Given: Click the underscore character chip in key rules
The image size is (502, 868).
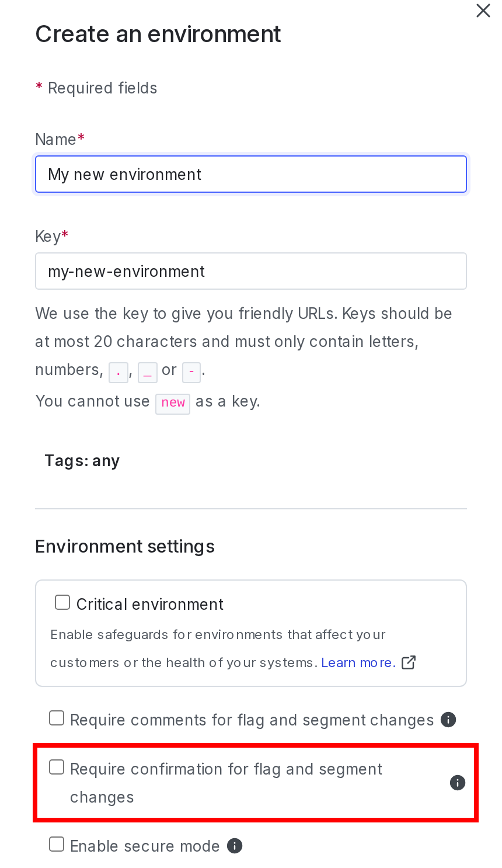Looking at the screenshot, I should tap(148, 372).
